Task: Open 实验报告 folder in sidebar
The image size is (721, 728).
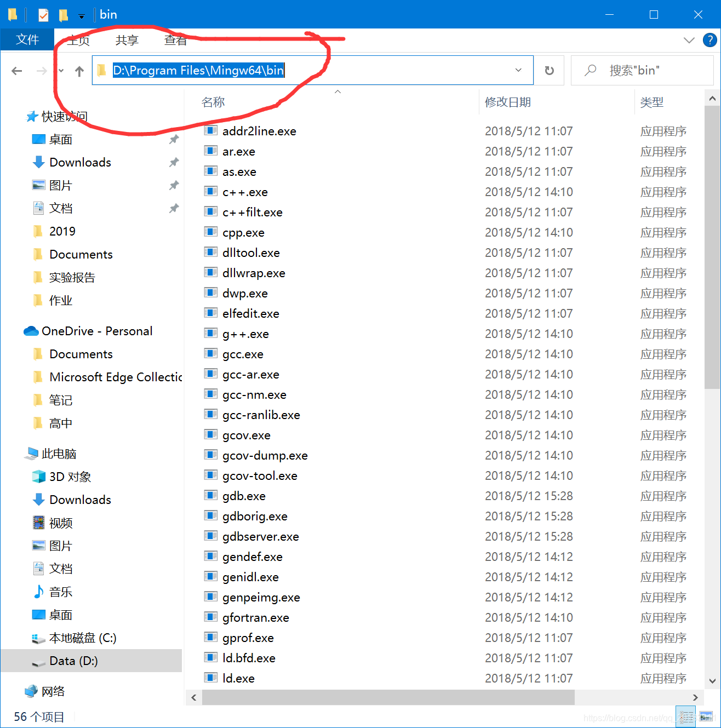Action: pos(72,277)
